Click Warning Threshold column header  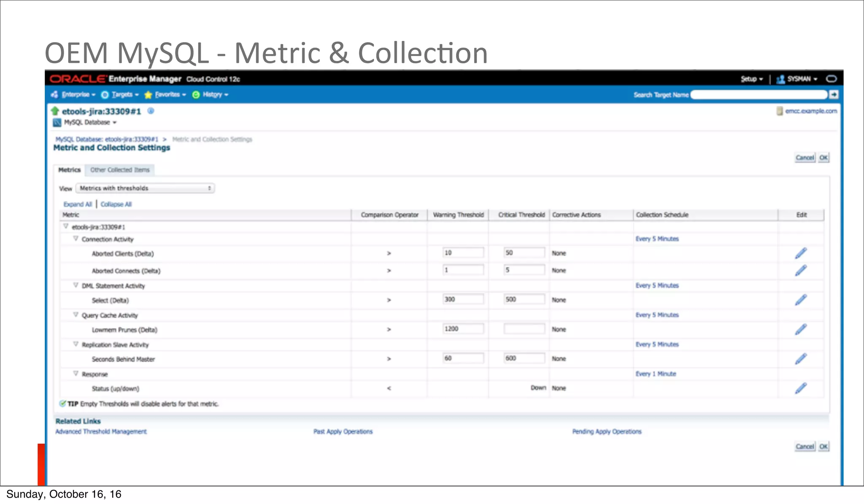click(458, 215)
